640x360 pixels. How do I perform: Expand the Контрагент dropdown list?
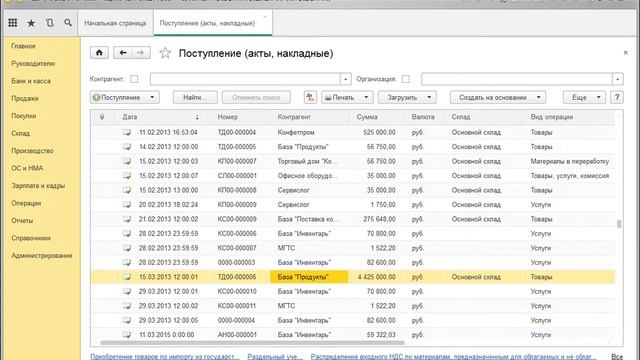click(346, 79)
